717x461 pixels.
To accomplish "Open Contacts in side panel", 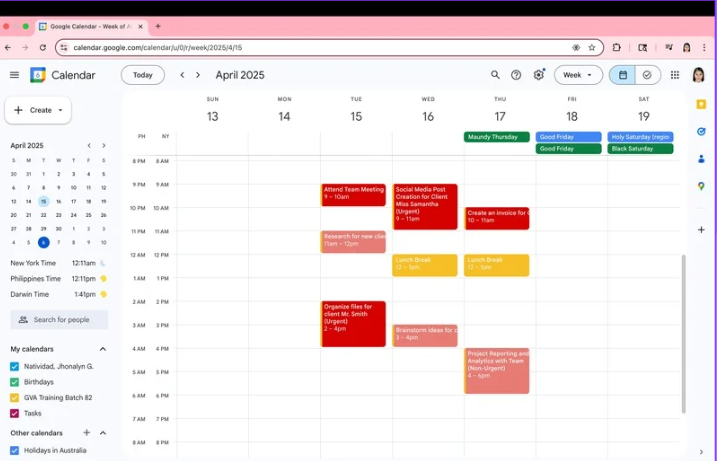I will click(701, 159).
